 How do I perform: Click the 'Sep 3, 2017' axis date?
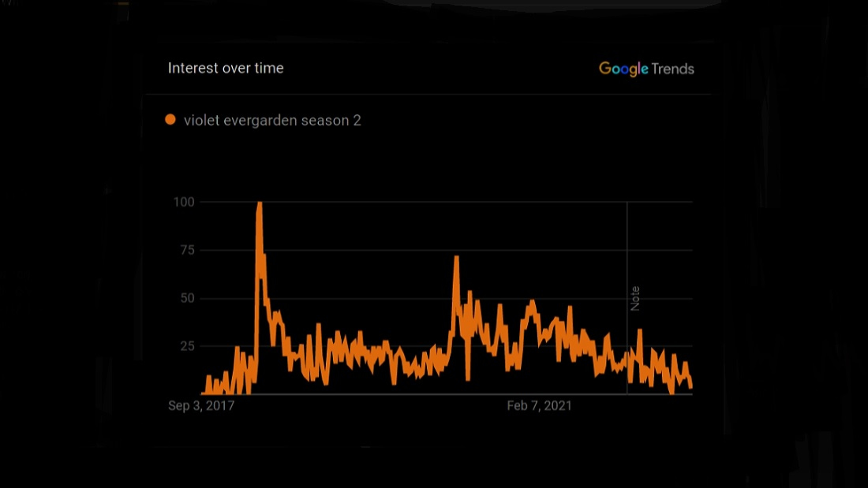[201, 405]
